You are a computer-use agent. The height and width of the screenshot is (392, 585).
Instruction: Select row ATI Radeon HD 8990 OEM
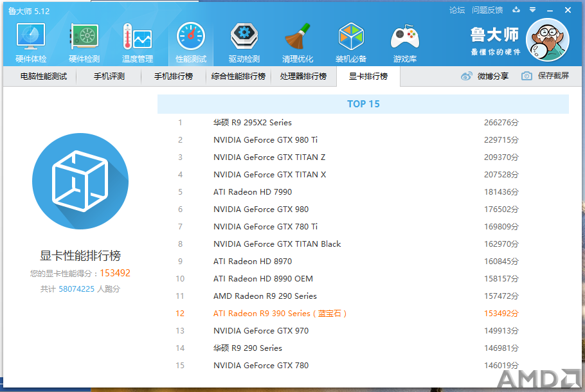[x=363, y=279]
